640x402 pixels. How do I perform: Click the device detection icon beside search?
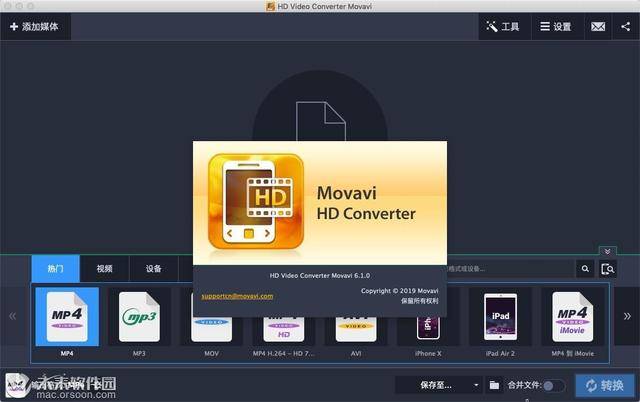click(x=607, y=269)
